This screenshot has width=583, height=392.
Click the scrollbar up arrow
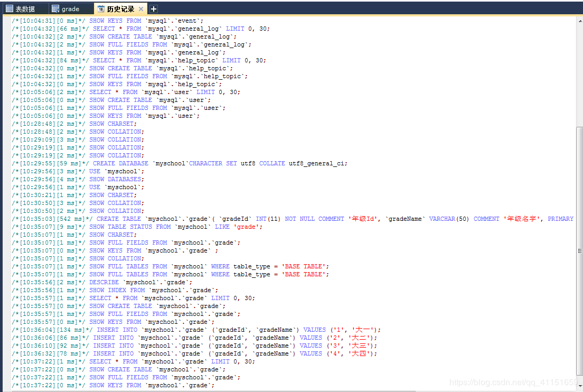(579, 21)
